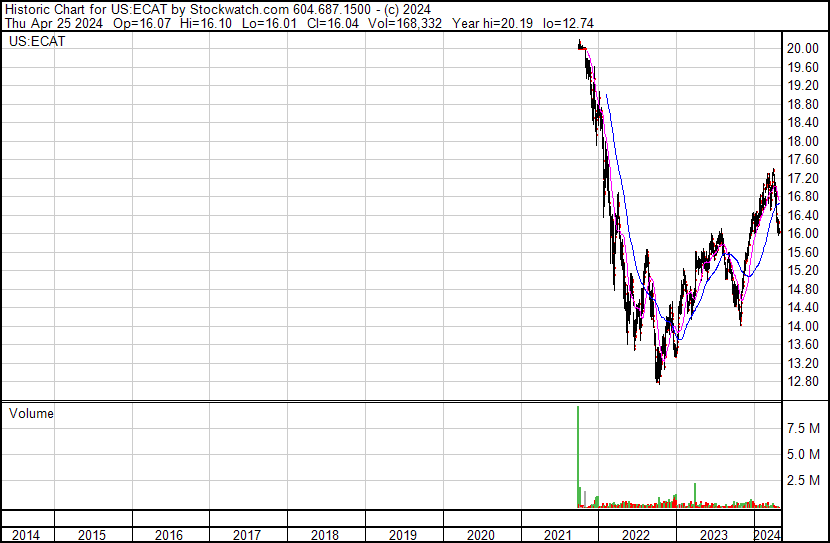The width and height of the screenshot is (830, 543).
Task: Click the 18.00 price axis label
Action: (x=804, y=141)
